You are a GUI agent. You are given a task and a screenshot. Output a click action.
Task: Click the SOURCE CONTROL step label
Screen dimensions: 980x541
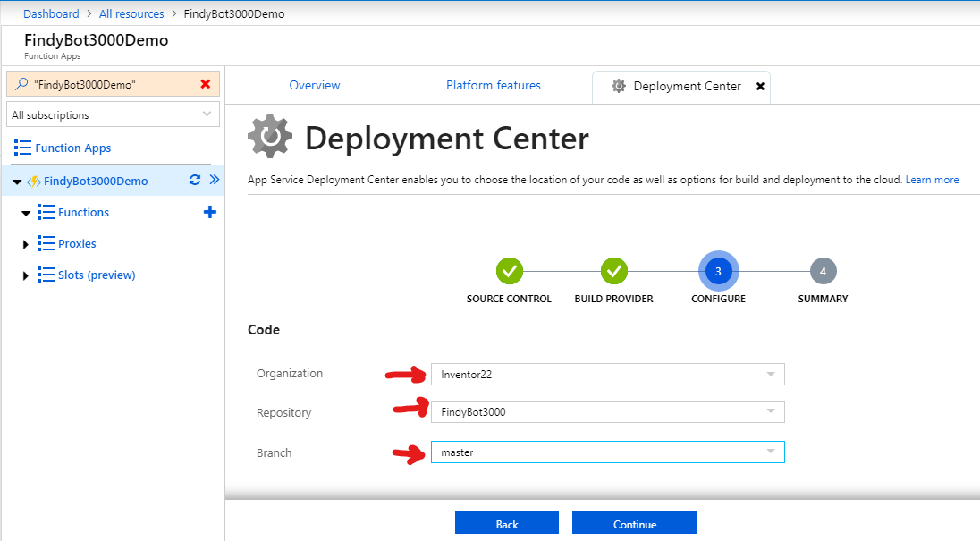click(x=509, y=299)
